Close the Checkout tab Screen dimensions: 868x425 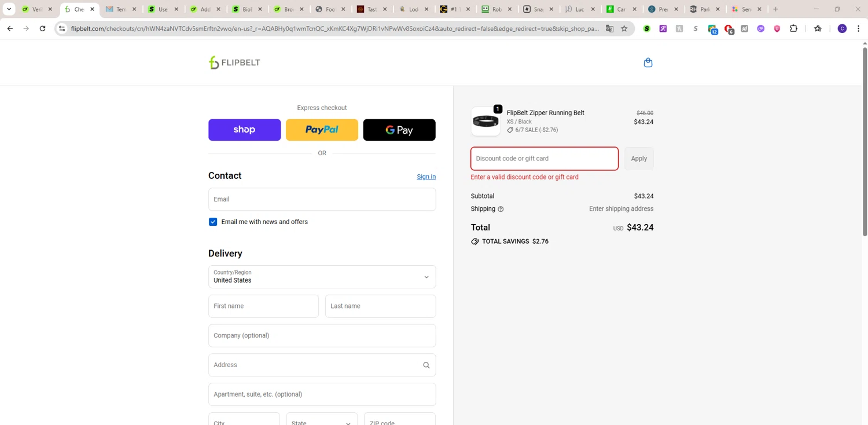tap(92, 9)
